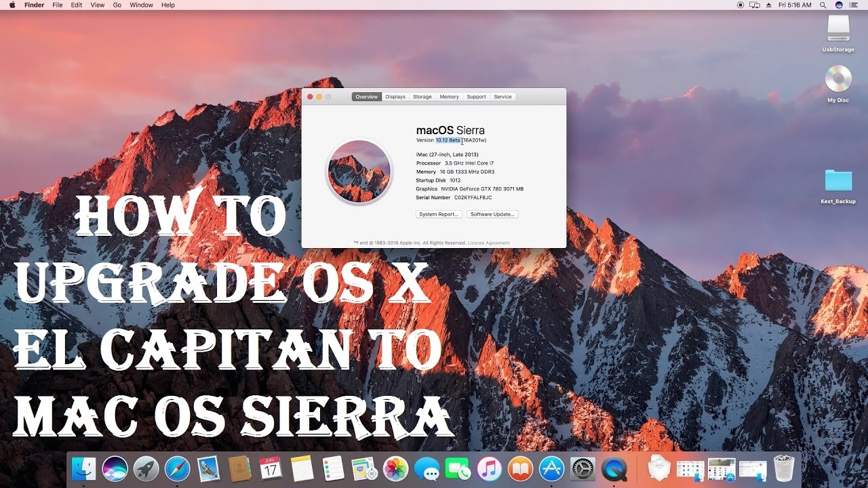Open Notes app in Dock
Image resolution: width=868 pixels, height=488 pixels.
coord(302,468)
